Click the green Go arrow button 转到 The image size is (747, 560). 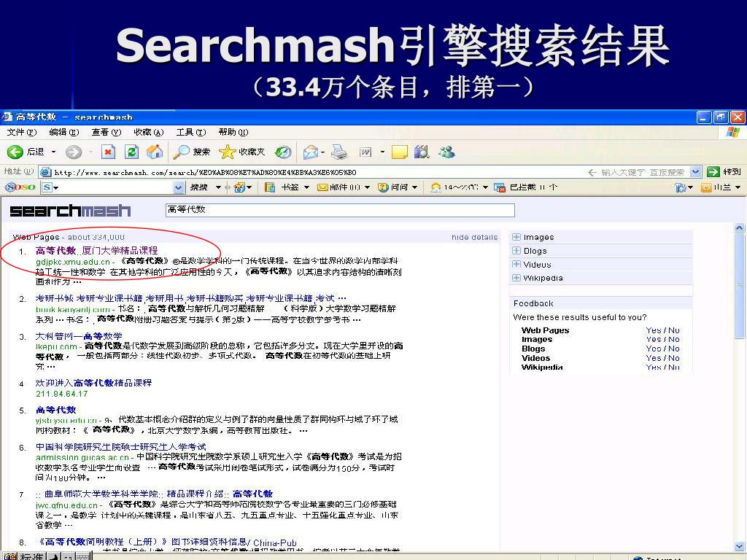click(724, 172)
